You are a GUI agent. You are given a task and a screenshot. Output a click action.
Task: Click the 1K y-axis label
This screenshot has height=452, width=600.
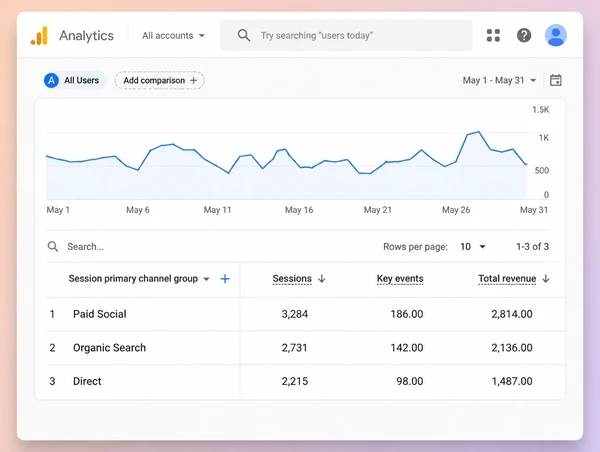pos(543,138)
